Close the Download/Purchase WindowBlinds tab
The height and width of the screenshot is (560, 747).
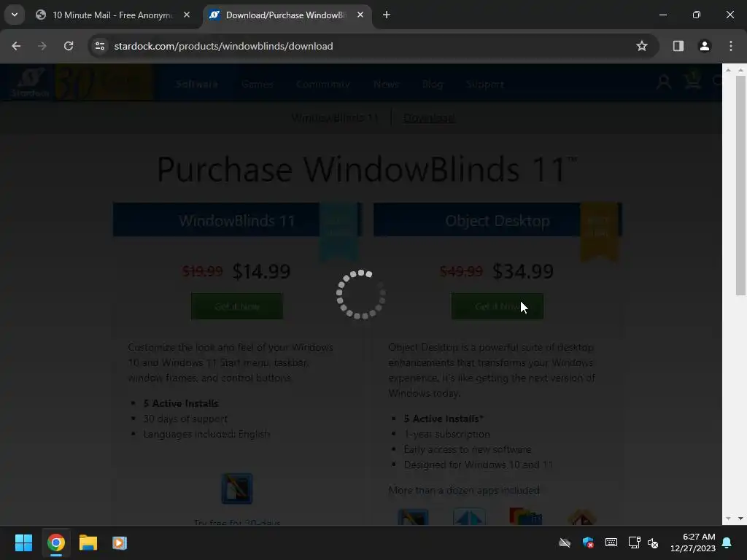360,15
